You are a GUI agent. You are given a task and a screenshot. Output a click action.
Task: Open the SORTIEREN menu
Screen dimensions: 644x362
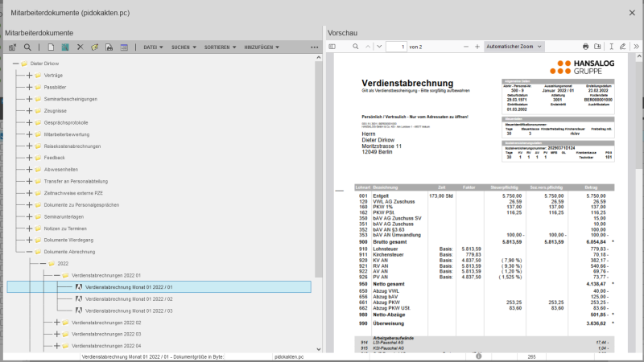point(220,47)
